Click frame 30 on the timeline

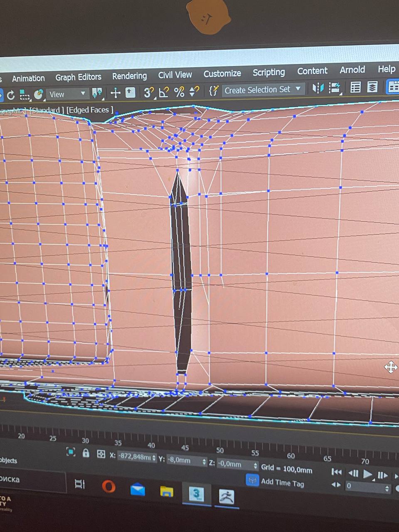(85, 440)
